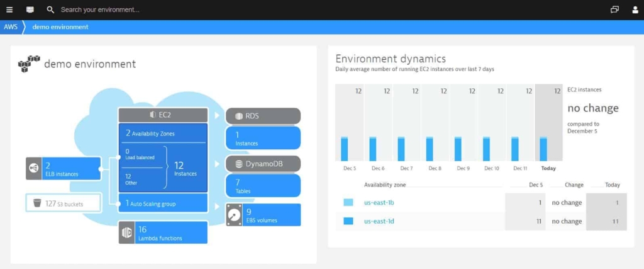
Task: Select the RDS header tile
Action: pyautogui.click(x=263, y=116)
